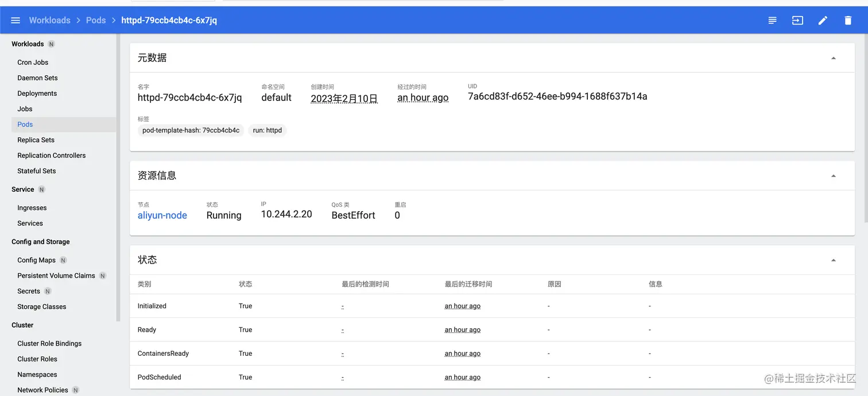The height and width of the screenshot is (396, 868).
Task: Select Service section in sidebar
Action: (x=23, y=189)
